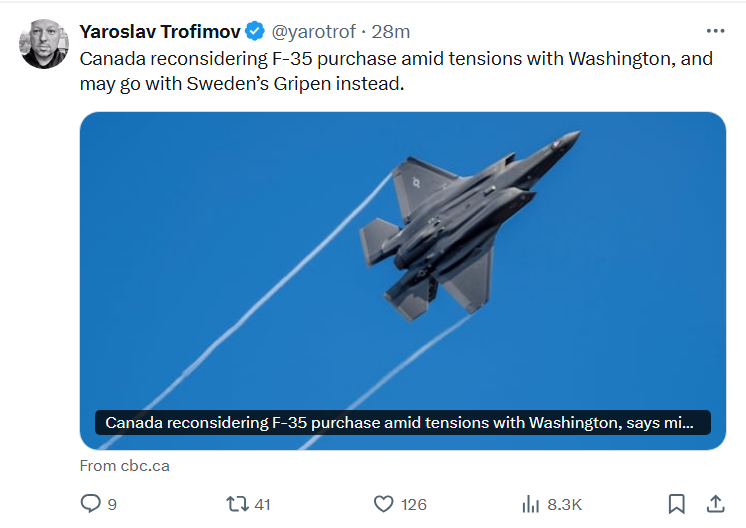Click the 8.3K views count
The height and width of the screenshot is (528, 746).
(564, 504)
